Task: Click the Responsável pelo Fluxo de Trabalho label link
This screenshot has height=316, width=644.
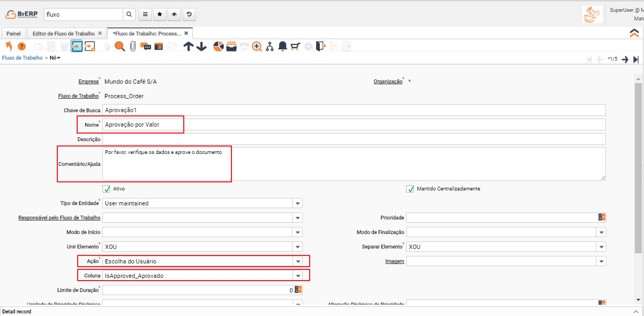Action: (59, 218)
